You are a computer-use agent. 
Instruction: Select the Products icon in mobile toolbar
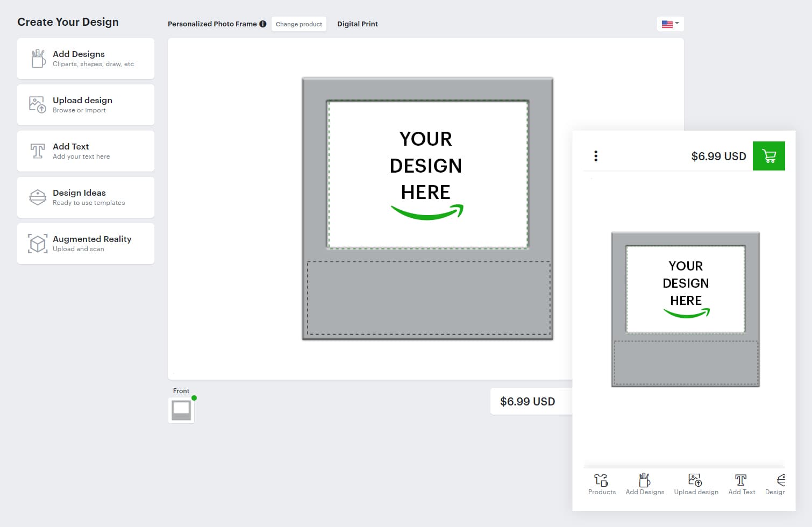(x=601, y=484)
